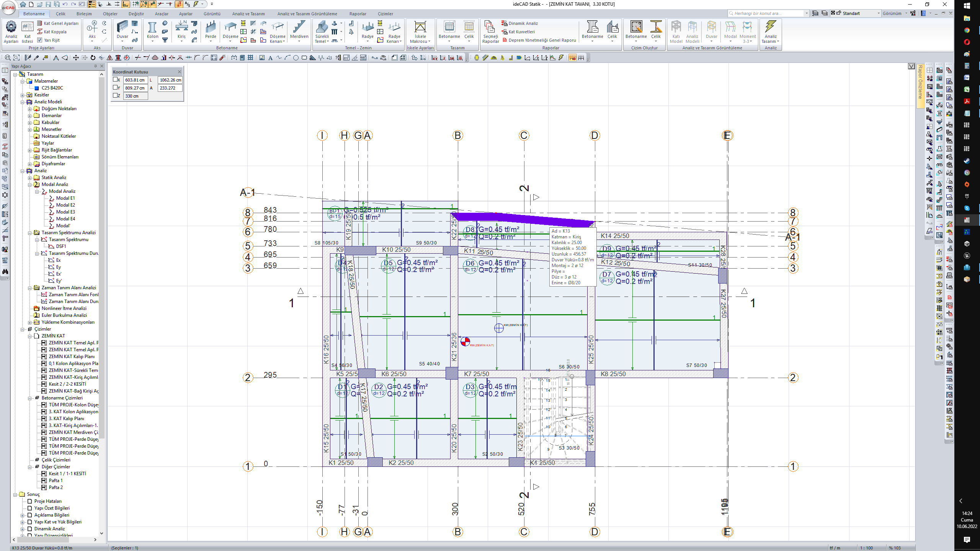
Task: Open the İskele Makrosu tool
Action: coord(420,32)
